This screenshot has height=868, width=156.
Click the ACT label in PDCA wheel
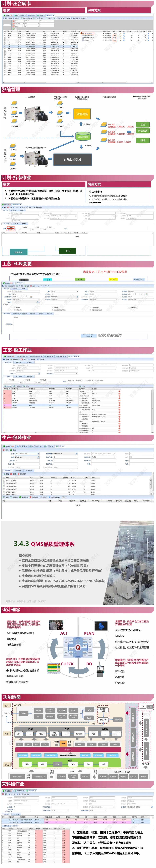64,633
